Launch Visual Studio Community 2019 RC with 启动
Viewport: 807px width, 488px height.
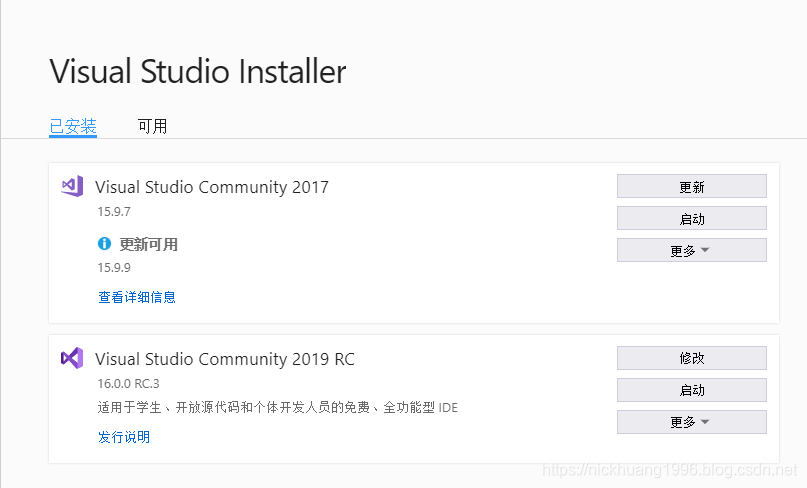(692, 390)
